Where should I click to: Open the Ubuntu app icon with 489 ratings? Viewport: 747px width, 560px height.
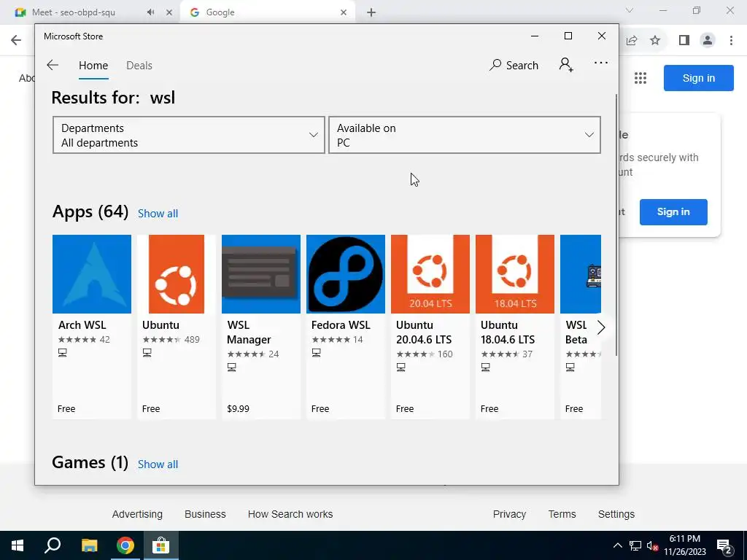(177, 274)
